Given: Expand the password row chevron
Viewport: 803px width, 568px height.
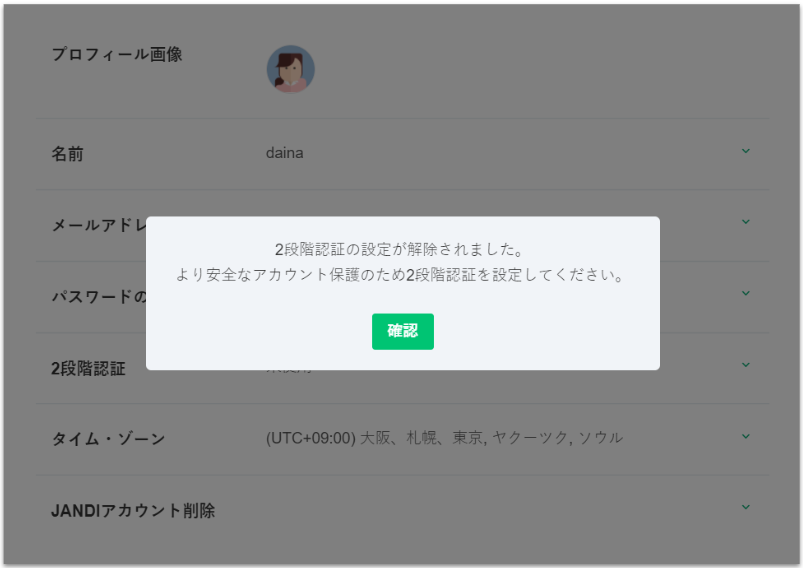Looking at the screenshot, I should coord(745,294).
